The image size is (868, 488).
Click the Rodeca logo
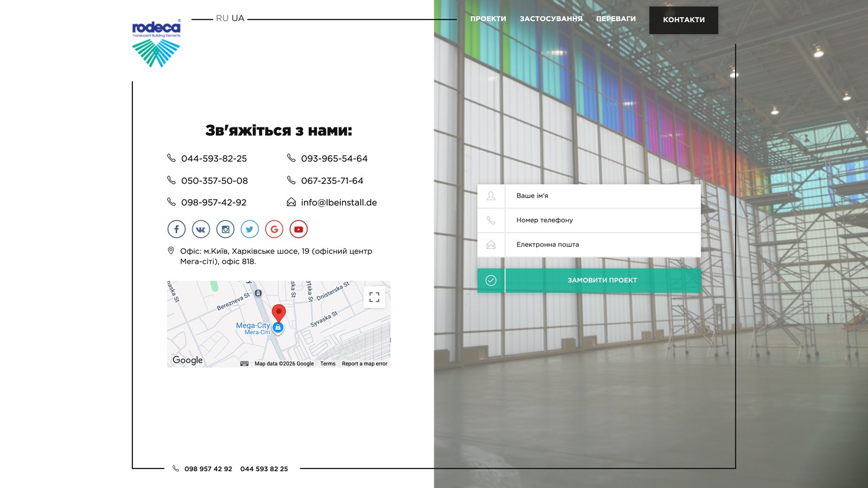[156, 44]
